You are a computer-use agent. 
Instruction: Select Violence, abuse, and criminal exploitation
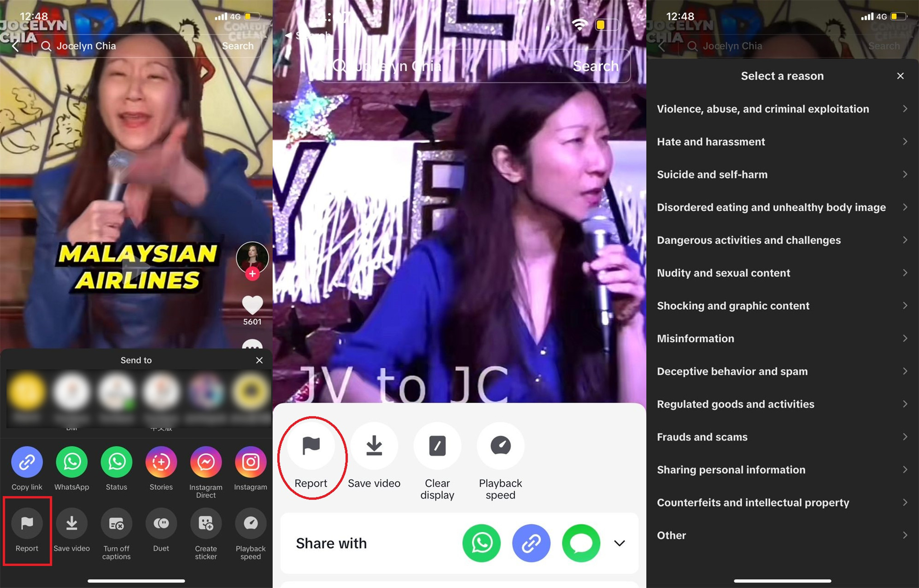(x=782, y=109)
